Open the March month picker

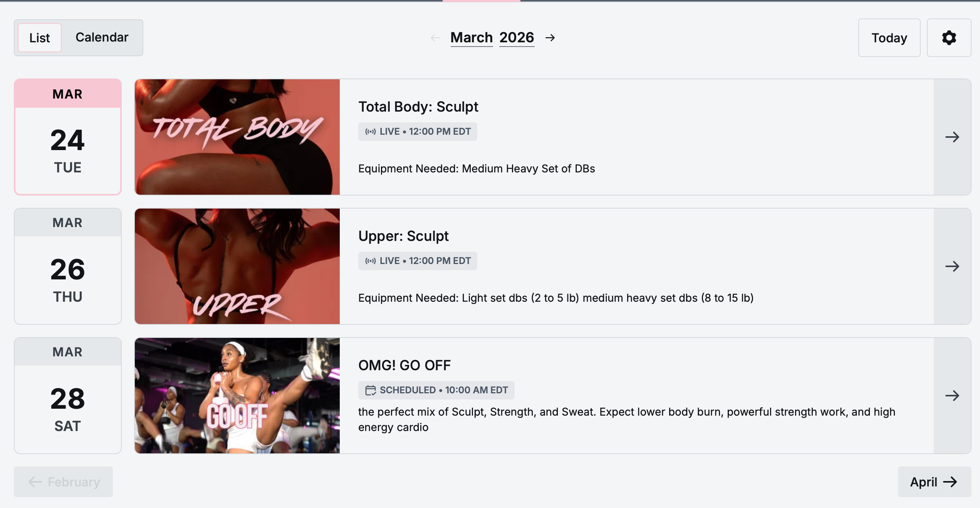point(472,38)
